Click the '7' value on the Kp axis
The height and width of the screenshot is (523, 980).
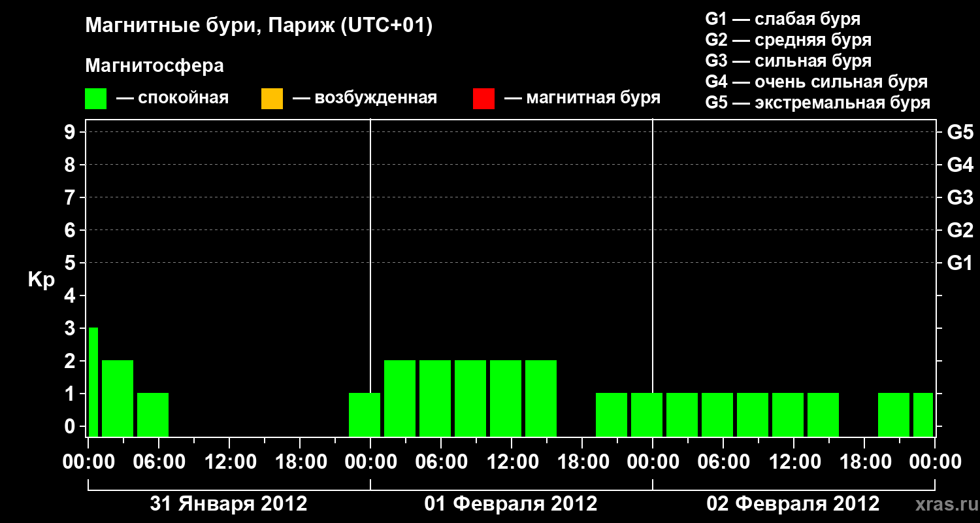pyautogui.click(x=71, y=197)
